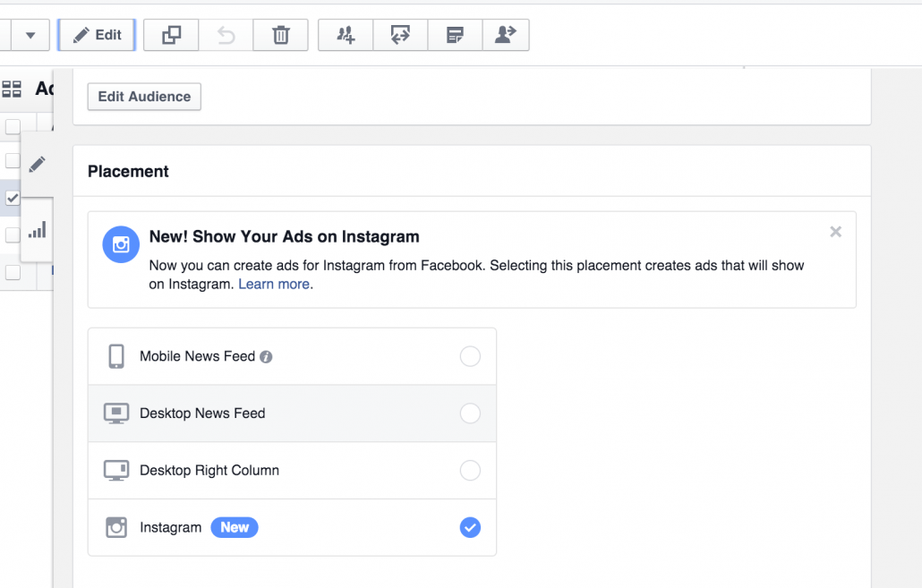Click the "New! Show Your Ads on Instagram" heading

(x=284, y=236)
